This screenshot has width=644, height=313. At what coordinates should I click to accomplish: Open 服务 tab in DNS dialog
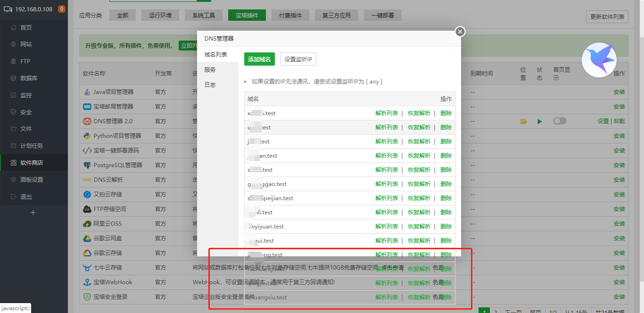point(218,70)
